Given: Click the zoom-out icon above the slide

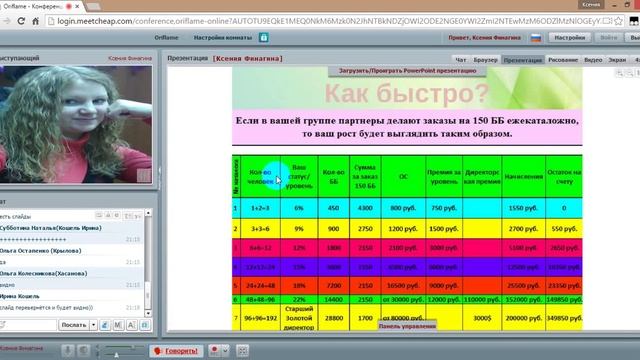Looking at the screenshot, I should 629,73.
